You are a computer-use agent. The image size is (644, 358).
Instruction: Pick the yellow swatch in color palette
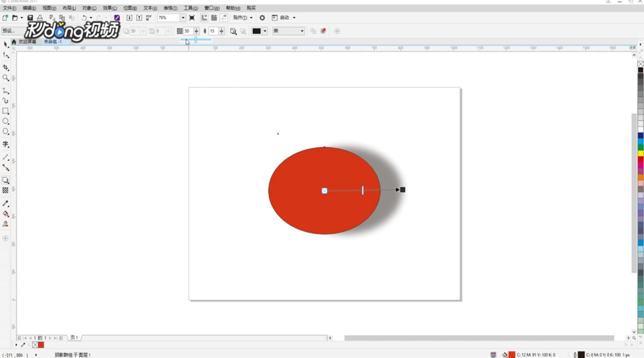[x=641, y=154]
